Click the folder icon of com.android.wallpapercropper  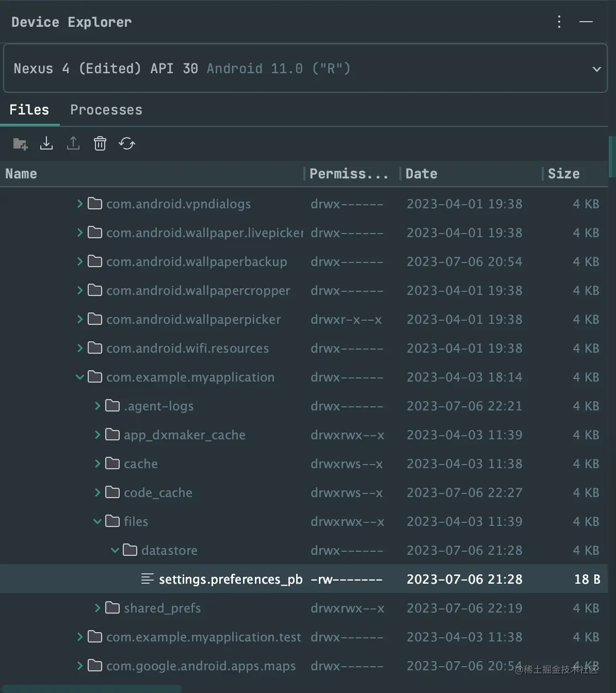pyautogui.click(x=95, y=290)
